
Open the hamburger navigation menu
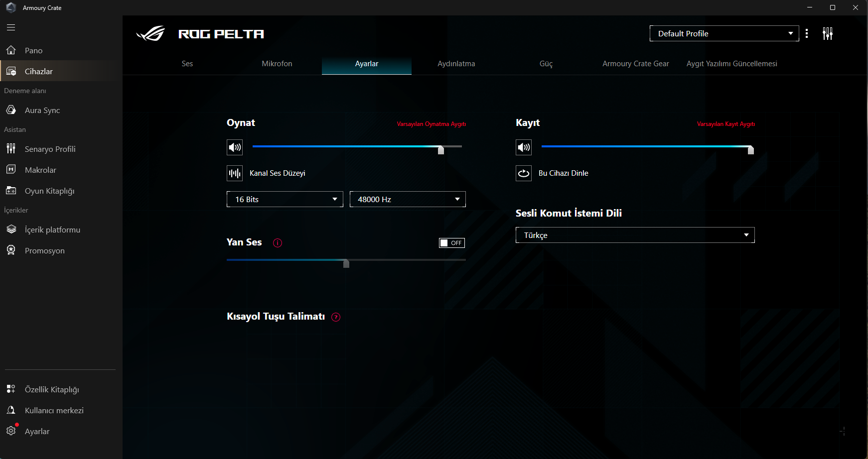(11, 27)
